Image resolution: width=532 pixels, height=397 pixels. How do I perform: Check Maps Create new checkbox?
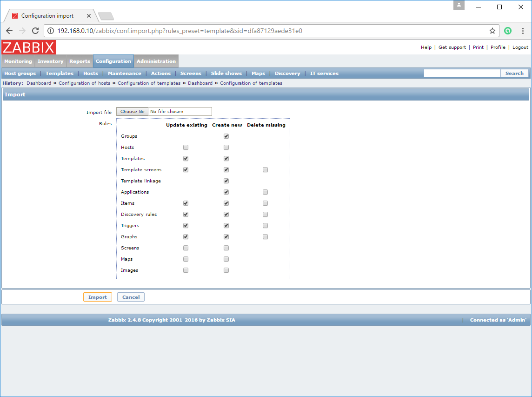tap(226, 259)
